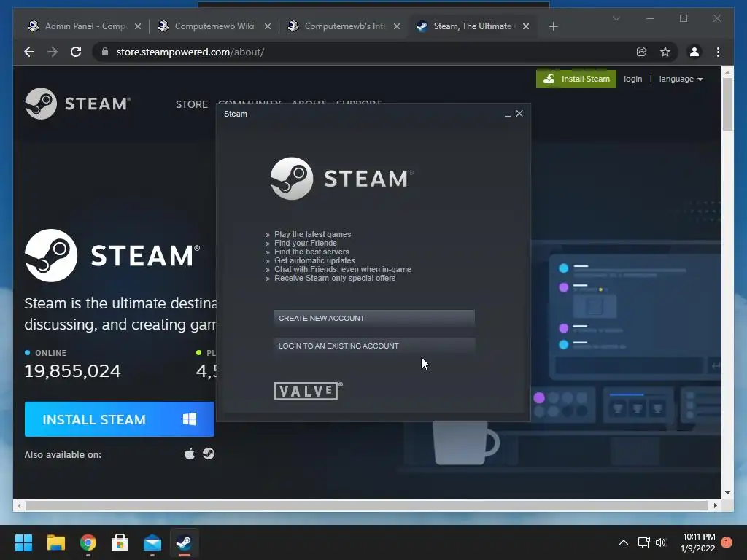Open the Chrome profile icon

tap(694, 52)
